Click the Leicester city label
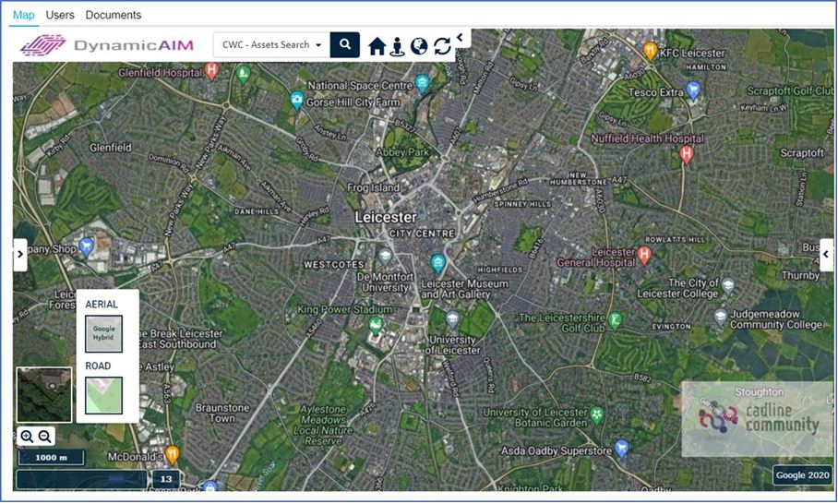The width and height of the screenshot is (838, 504). tap(386, 218)
